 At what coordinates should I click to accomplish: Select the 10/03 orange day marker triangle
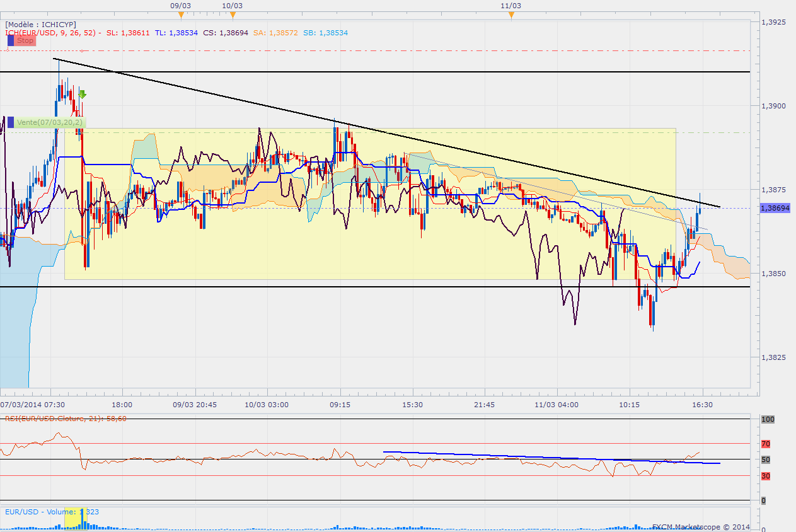point(233,14)
